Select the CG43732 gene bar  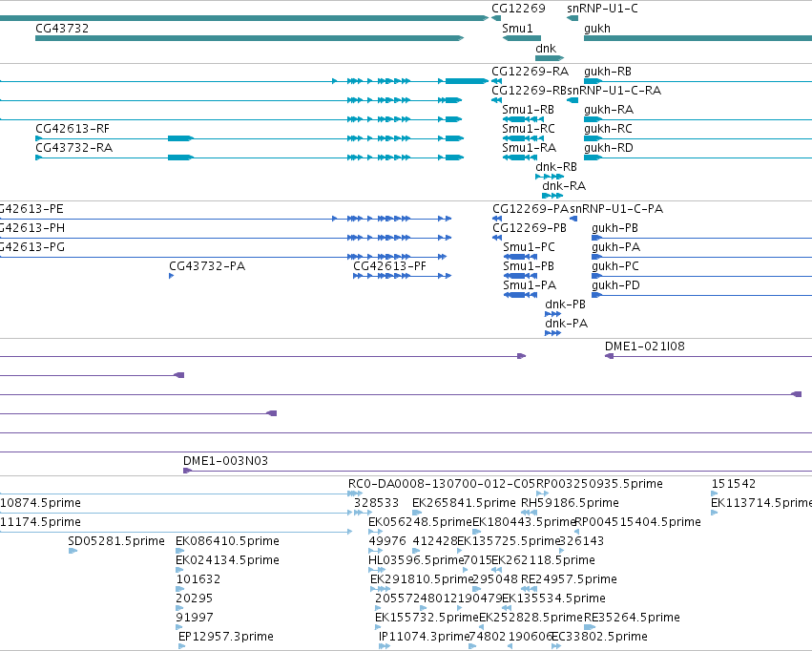pyautogui.click(x=249, y=38)
